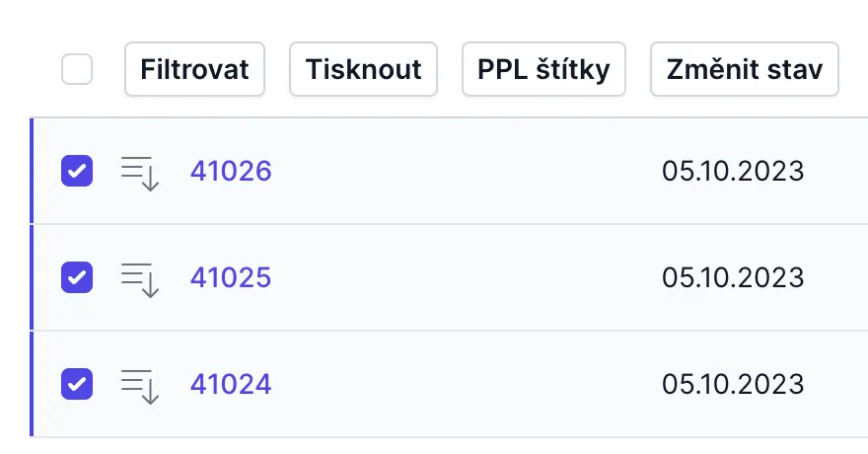Go to order 41024 detail link
Image resolution: width=868 pixels, height=454 pixels.
(x=231, y=384)
